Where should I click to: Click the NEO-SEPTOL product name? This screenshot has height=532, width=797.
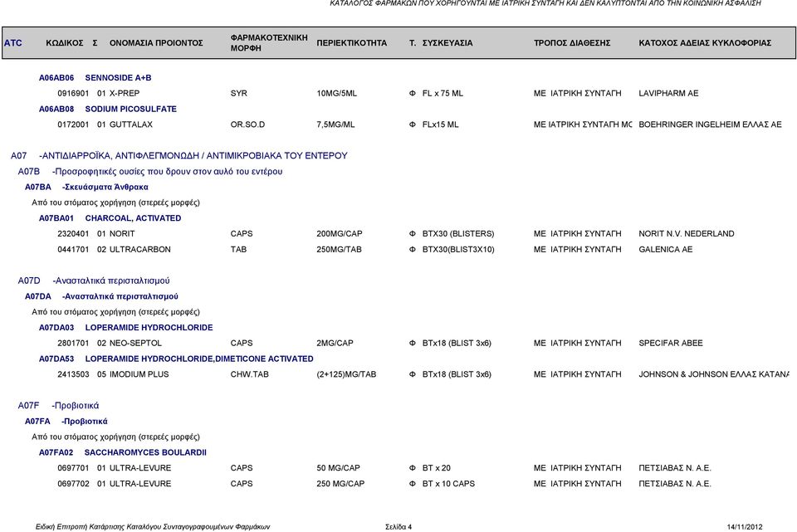[135, 344]
